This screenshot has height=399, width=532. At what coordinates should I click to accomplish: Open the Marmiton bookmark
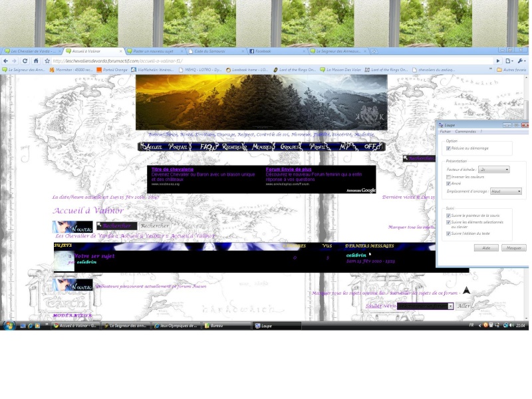pyautogui.click(x=70, y=70)
